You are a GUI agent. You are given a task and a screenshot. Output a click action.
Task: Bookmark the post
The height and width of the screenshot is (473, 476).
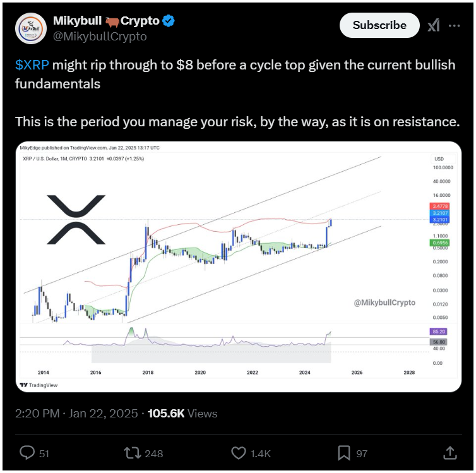coord(343,453)
